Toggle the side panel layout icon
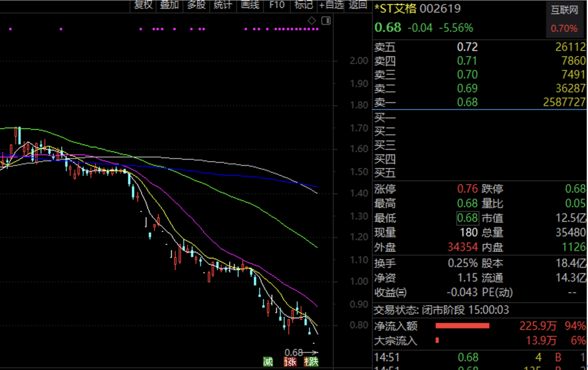 [326, 21]
